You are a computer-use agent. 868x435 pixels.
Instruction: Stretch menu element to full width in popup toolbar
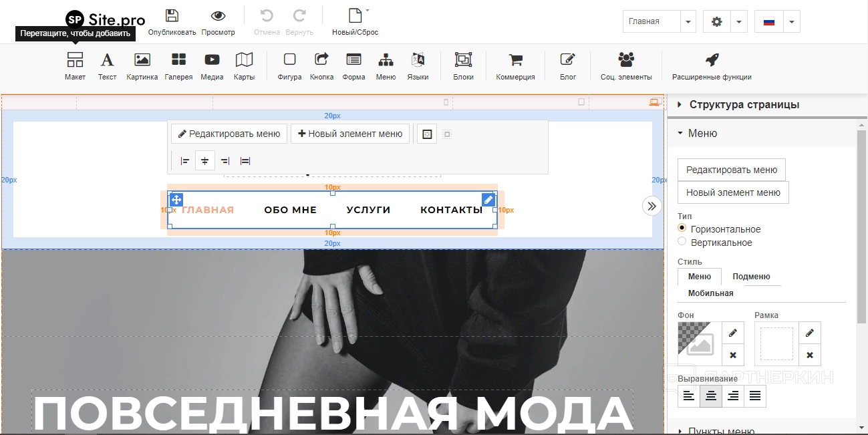(x=245, y=161)
